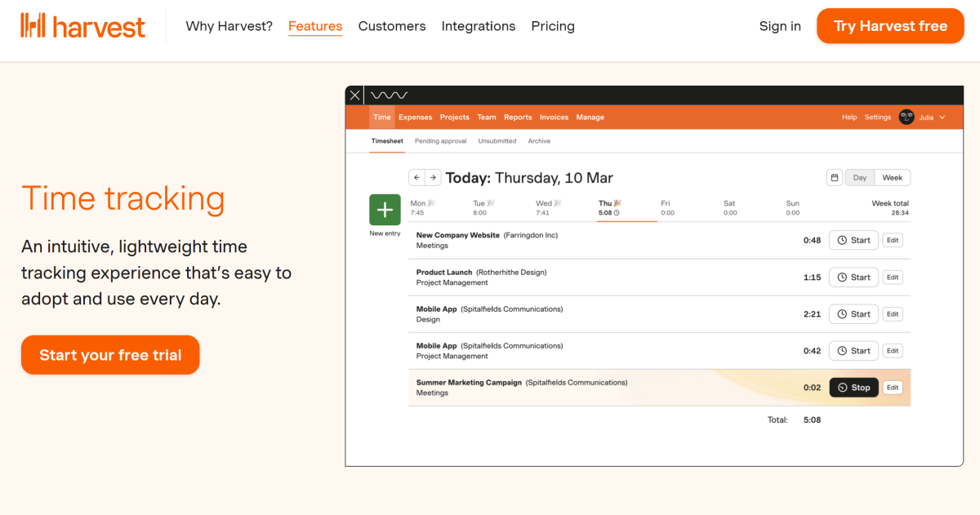This screenshot has height=515, width=980.
Task: Close the app preview with the X icon
Action: 354,95
